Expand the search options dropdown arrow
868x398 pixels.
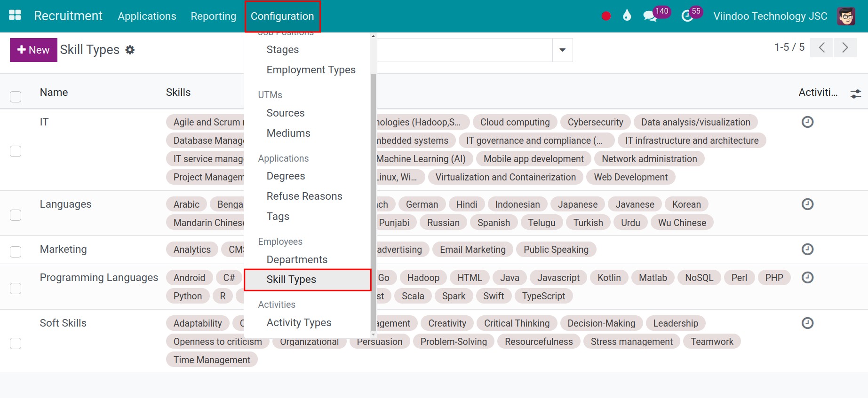tap(562, 50)
